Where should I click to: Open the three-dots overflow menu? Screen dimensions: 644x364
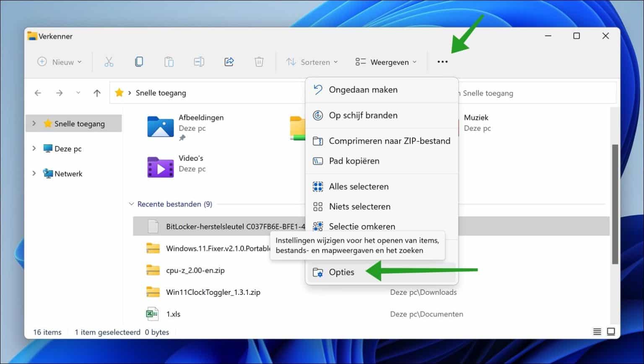click(443, 62)
